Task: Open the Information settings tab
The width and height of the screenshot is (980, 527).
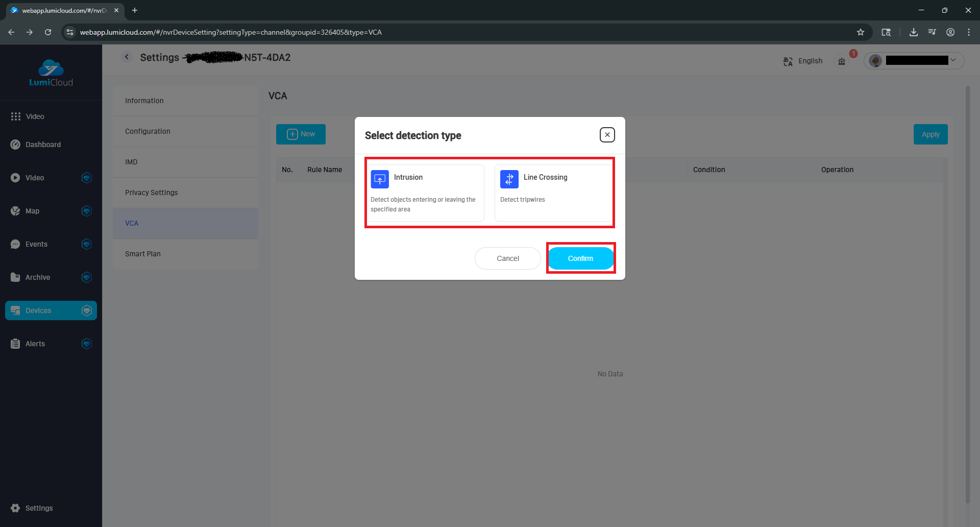Action: pos(144,101)
